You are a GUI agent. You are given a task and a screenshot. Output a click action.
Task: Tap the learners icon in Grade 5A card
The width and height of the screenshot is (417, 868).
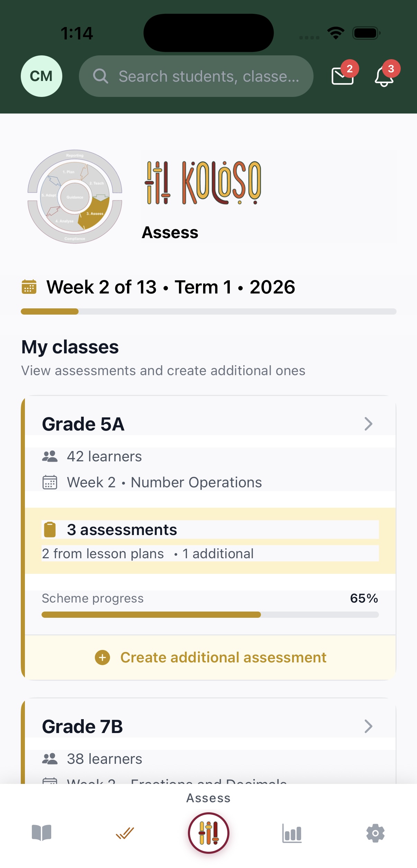click(50, 456)
